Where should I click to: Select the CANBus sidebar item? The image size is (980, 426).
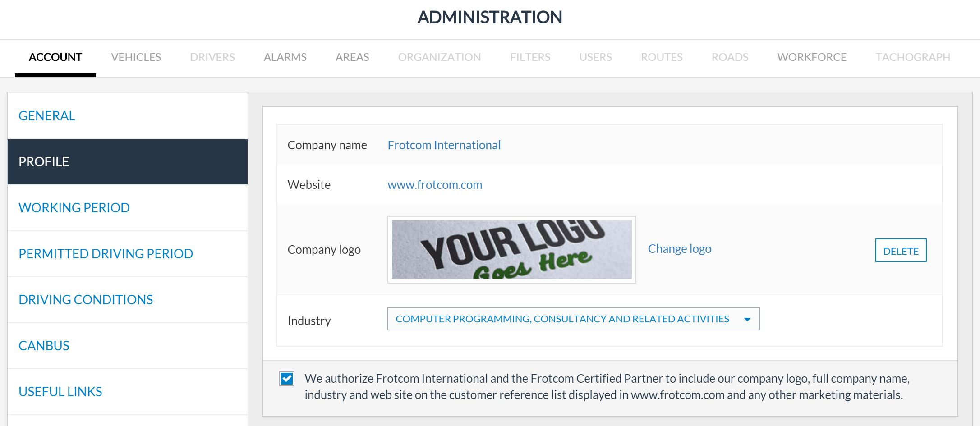tap(44, 346)
